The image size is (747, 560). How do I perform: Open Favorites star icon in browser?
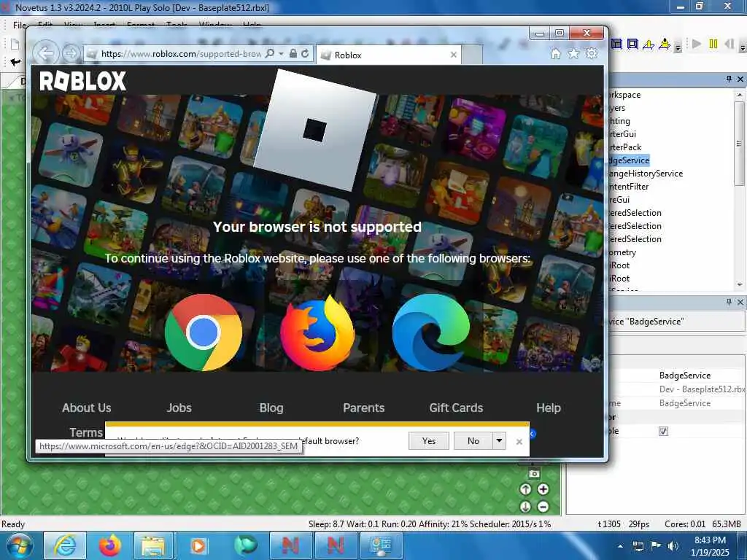573,53
